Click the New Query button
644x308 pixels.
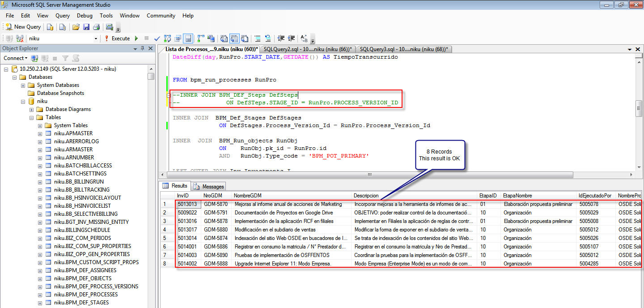tap(23, 27)
